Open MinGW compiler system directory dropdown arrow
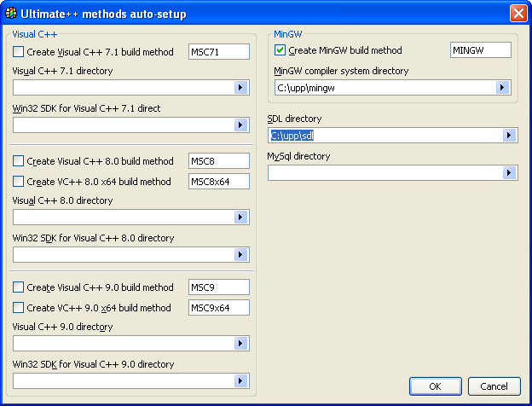532x406 pixels. click(x=502, y=87)
